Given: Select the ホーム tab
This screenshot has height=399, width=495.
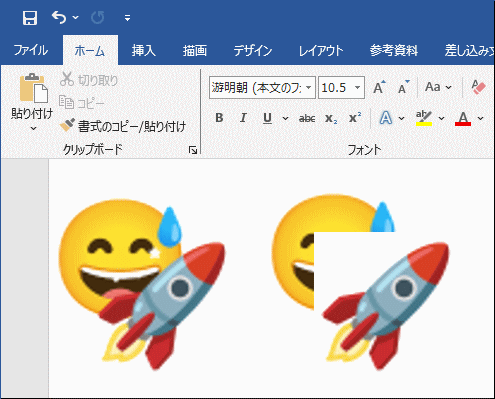Looking at the screenshot, I should pyautogui.click(x=90, y=51).
